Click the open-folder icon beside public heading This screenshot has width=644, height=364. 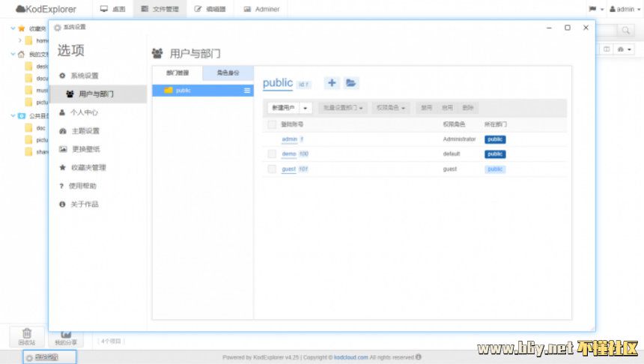(x=351, y=83)
